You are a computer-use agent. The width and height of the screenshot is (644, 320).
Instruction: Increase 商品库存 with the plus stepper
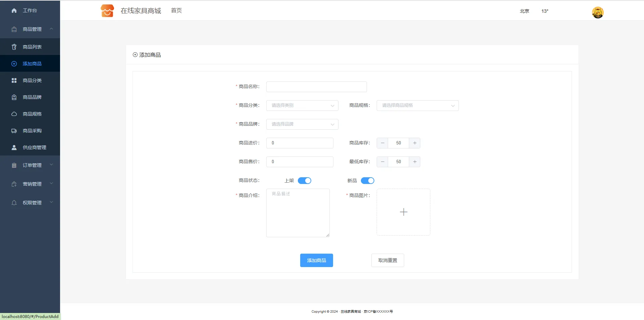coord(415,143)
